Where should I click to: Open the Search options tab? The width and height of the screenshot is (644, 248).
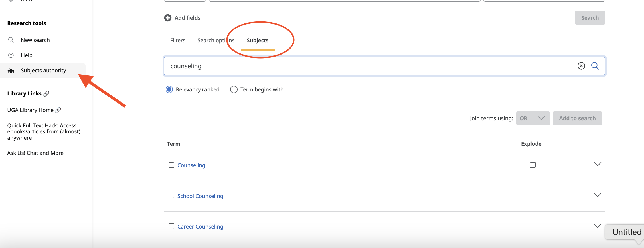pos(216,41)
